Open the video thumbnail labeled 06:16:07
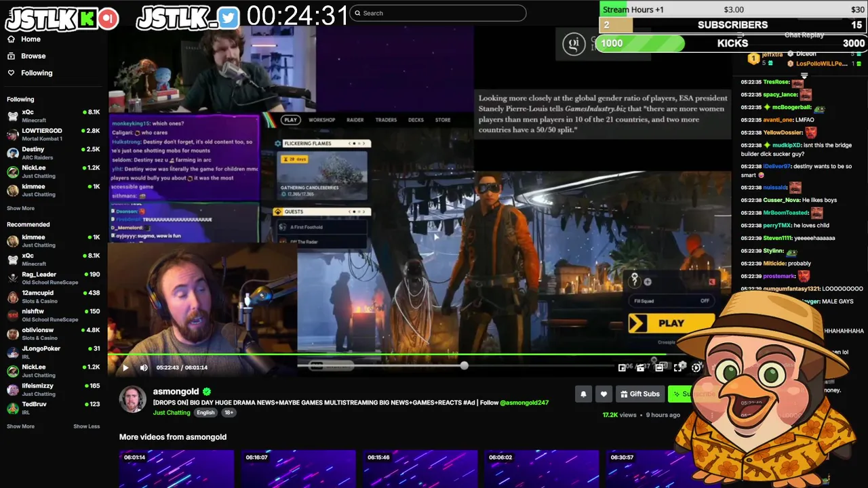The height and width of the screenshot is (488, 868). coord(298,469)
